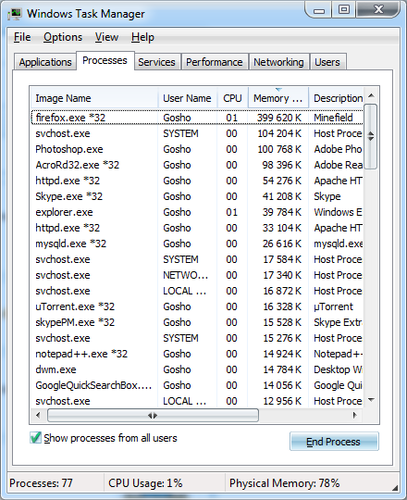Click the Processes: 77 status entry

click(x=41, y=483)
